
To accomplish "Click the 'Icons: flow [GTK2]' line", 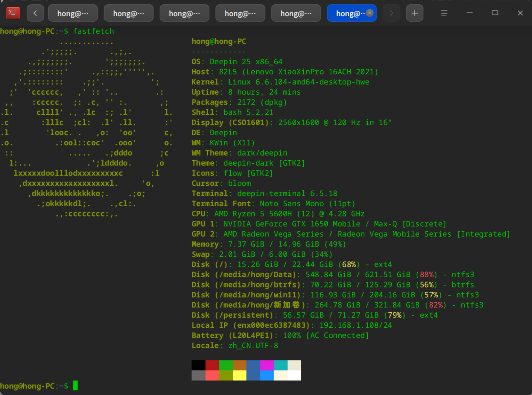I will [232, 173].
